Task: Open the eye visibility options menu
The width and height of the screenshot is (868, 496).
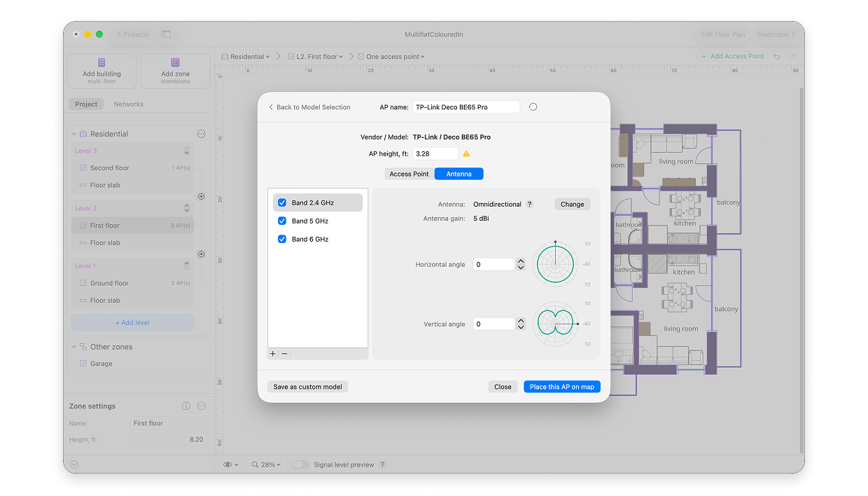Action: coord(230,464)
